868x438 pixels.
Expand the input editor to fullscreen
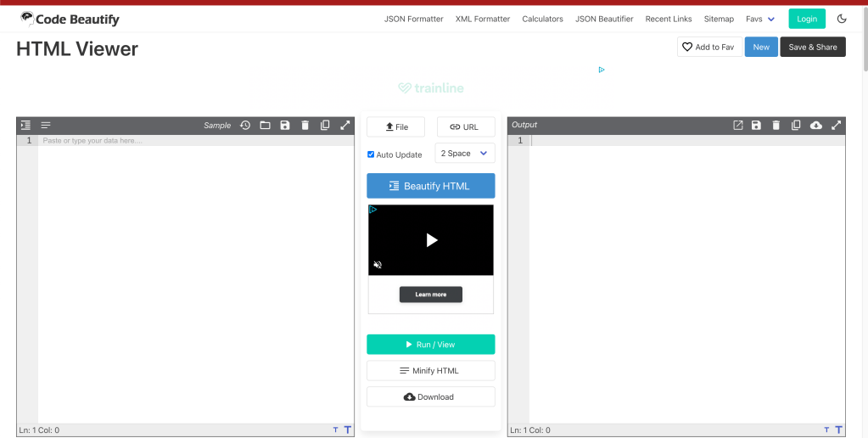coord(344,125)
